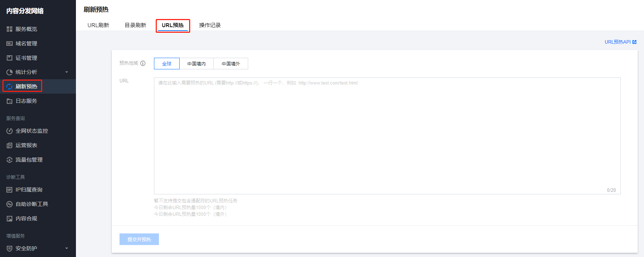Click the 服务概览 grid icon in sidebar
Viewport: 644px width, 257px height.
click(9, 29)
